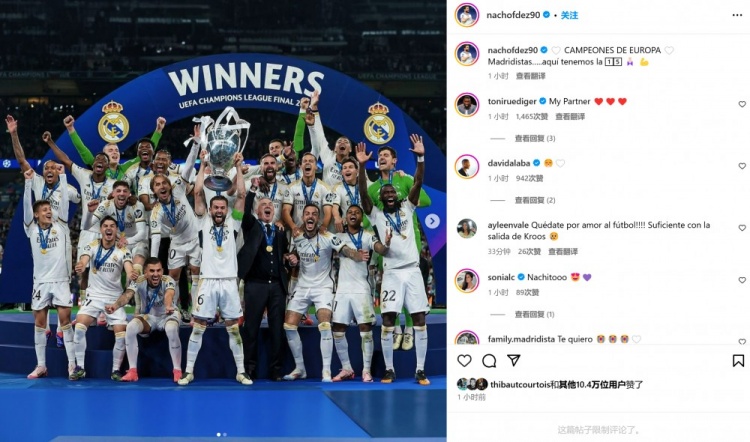Save post with the bookmark icon
The width and height of the screenshot is (750, 442).
point(738,361)
